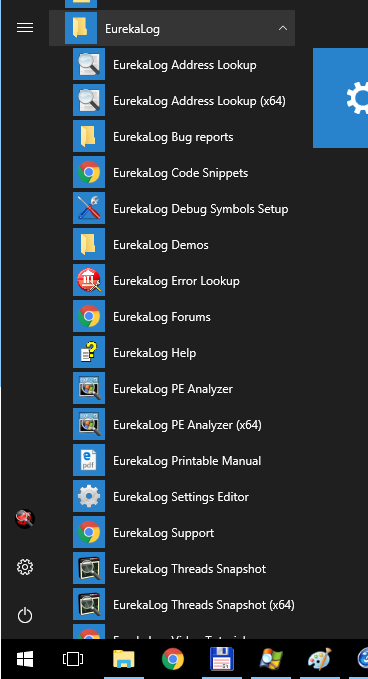
Task: Click the Power button in Start menu
Action: pos(25,615)
